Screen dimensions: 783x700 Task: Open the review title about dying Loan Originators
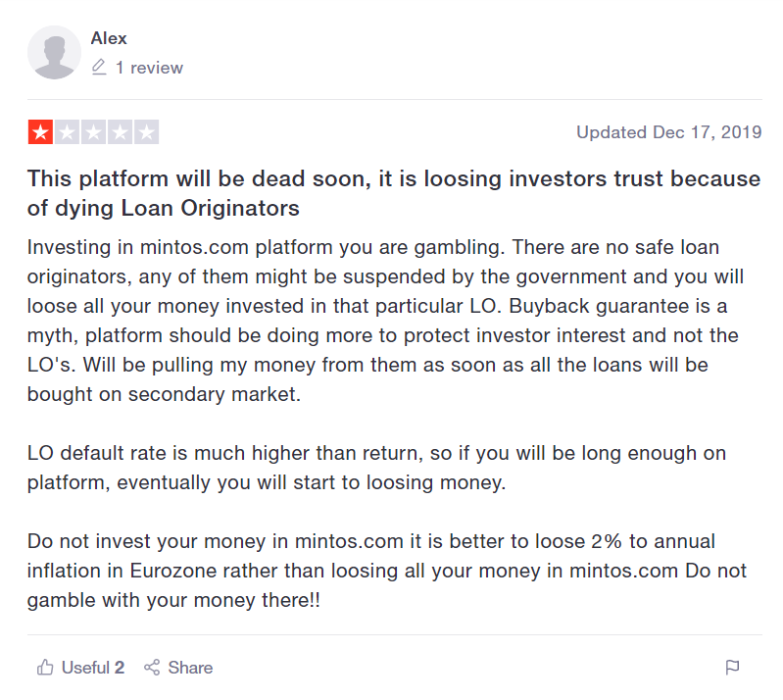click(394, 193)
